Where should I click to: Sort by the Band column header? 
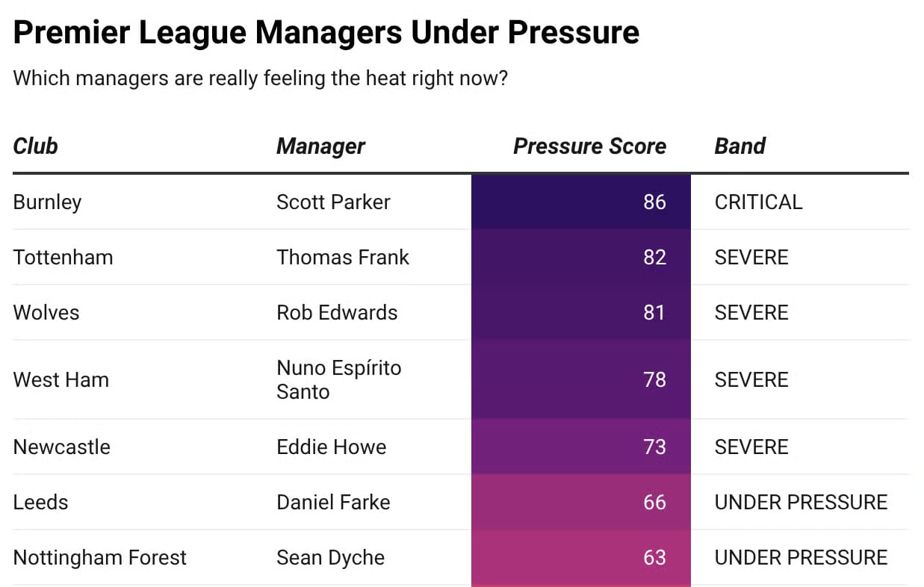click(x=739, y=146)
